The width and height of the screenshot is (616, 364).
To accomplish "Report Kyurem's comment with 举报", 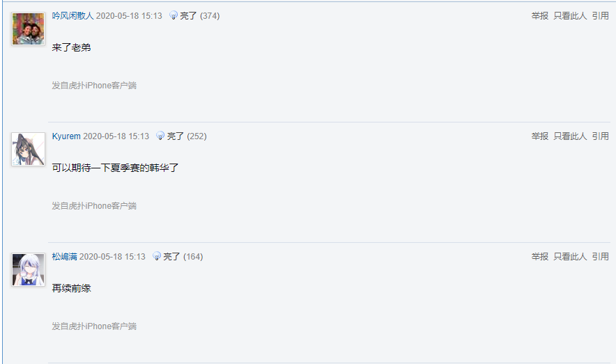I will tap(539, 136).
